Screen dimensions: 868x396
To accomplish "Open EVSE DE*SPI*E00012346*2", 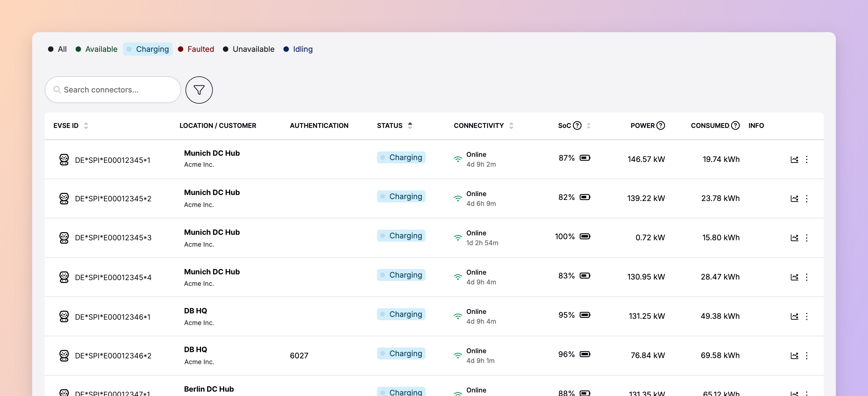I will point(113,356).
